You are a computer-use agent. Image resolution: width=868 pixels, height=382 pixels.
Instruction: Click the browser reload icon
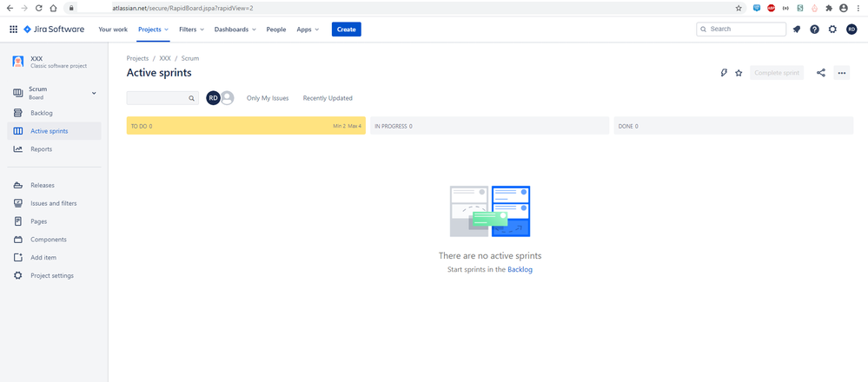point(39,9)
